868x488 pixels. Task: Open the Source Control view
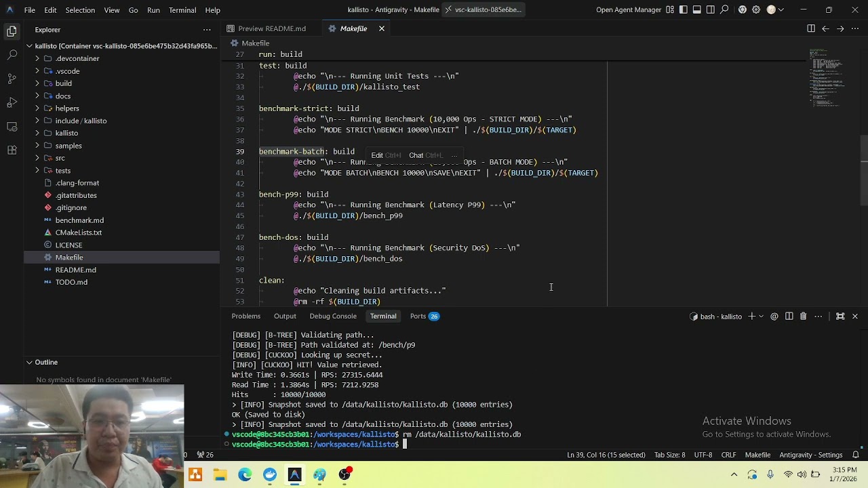(x=12, y=79)
